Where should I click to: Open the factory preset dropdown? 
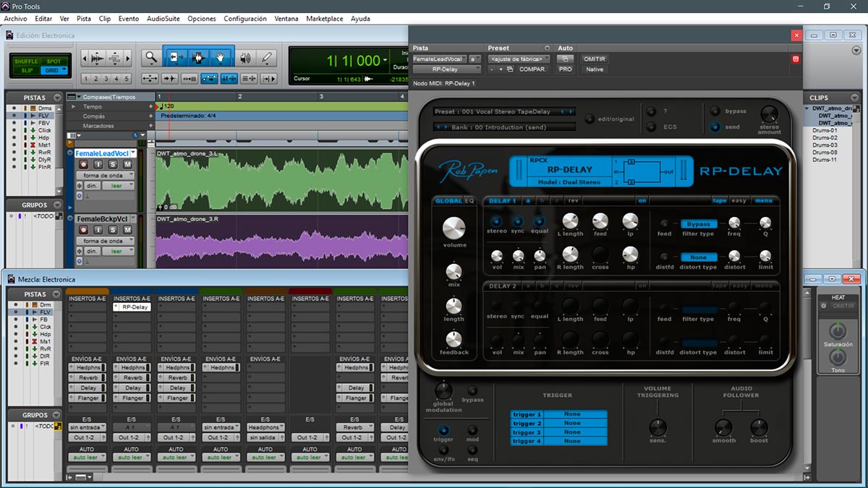pos(519,59)
